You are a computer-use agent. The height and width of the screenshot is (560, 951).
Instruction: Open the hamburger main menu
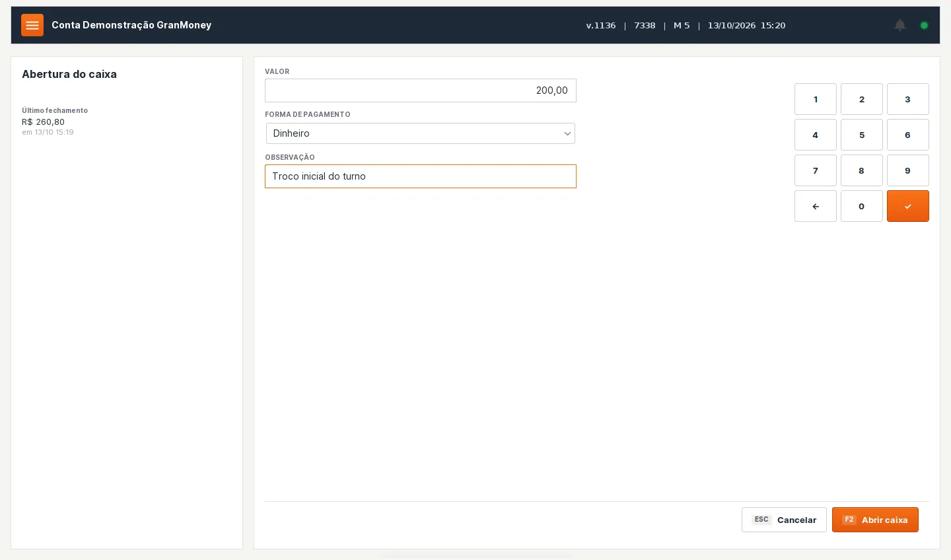point(32,25)
